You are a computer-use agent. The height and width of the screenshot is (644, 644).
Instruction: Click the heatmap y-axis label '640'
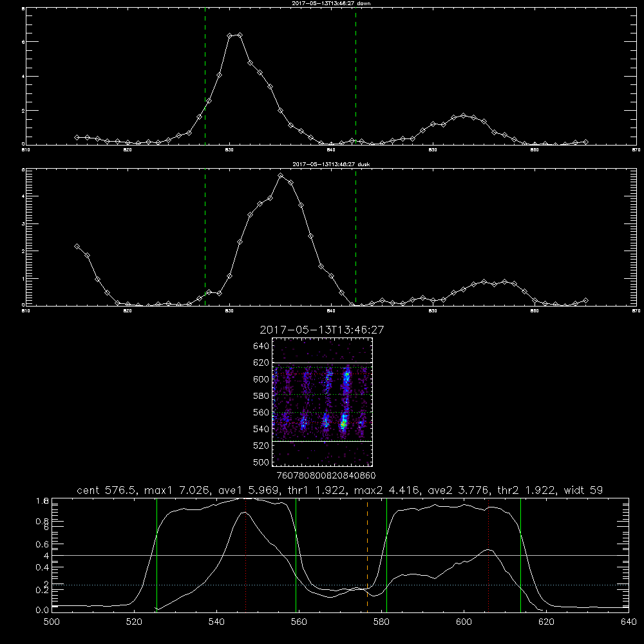tap(261, 346)
